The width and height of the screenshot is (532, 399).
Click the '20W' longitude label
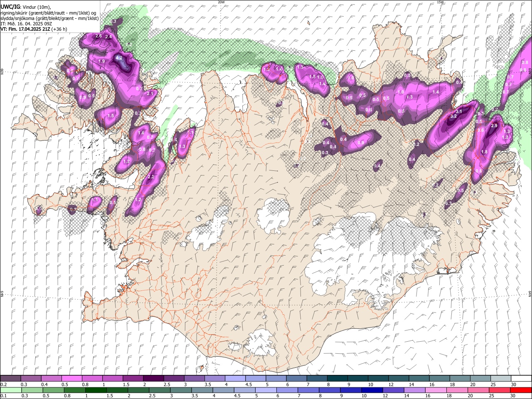pos(221,2)
